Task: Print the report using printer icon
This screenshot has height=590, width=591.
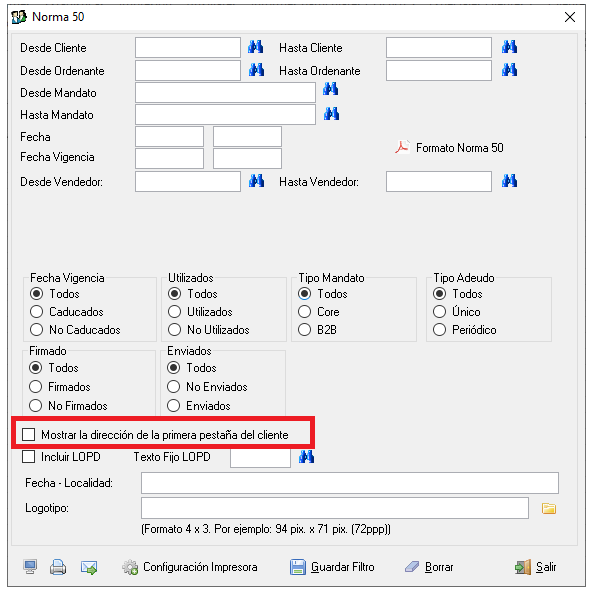Action: [x=58, y=567]
